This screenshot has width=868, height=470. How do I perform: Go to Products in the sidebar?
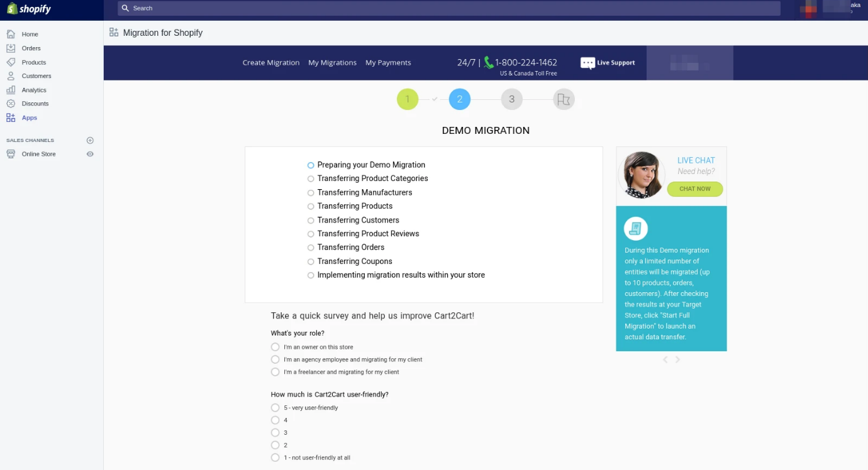pos(33,62)
